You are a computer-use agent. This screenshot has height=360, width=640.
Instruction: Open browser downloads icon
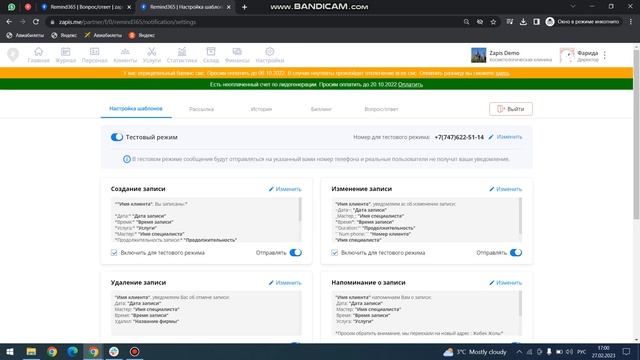[x=523, y=22]
